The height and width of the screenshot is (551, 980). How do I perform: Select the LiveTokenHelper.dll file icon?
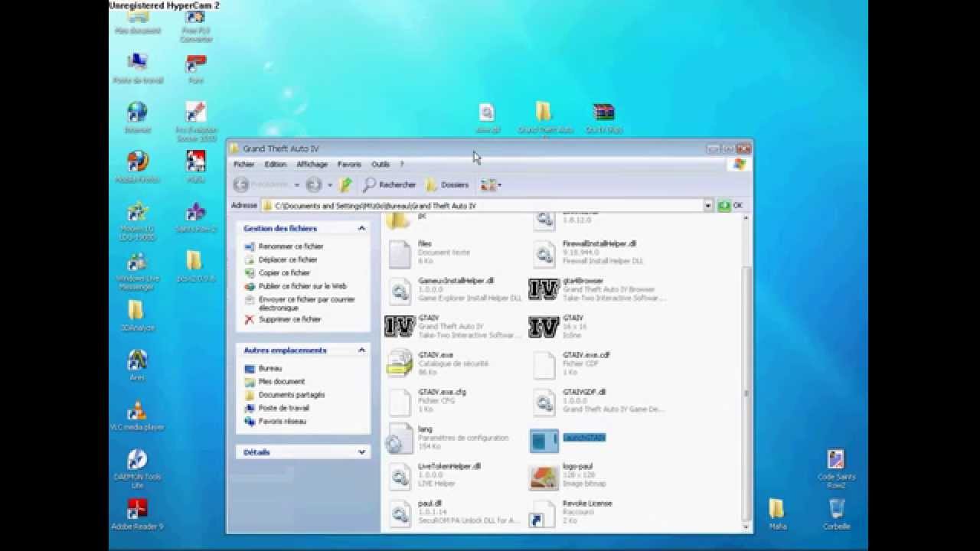[400, 476]
